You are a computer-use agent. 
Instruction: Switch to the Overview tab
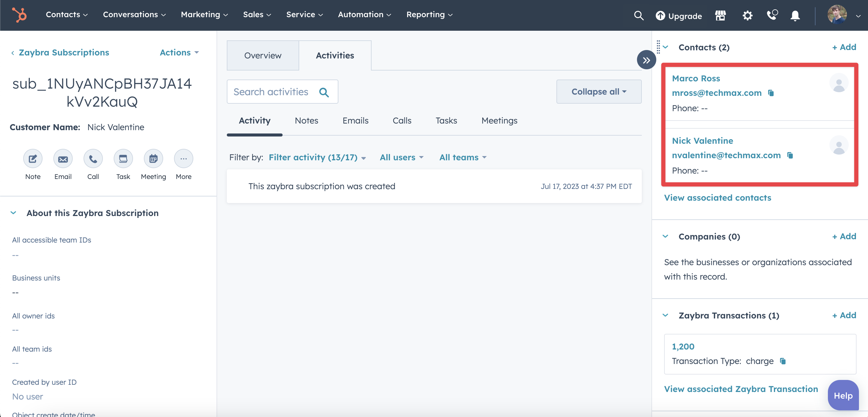(x=263, y=55)
